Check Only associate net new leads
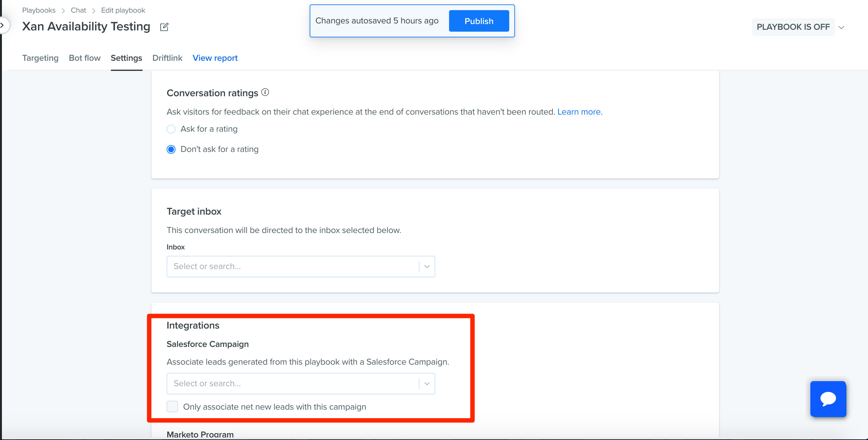Screen dimensions: 868x440 coord(172,407)
